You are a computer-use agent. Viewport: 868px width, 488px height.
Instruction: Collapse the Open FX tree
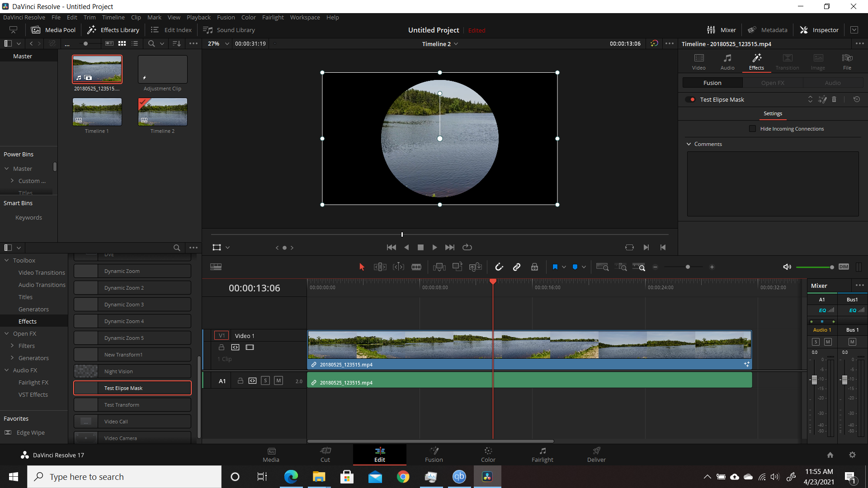7,334
